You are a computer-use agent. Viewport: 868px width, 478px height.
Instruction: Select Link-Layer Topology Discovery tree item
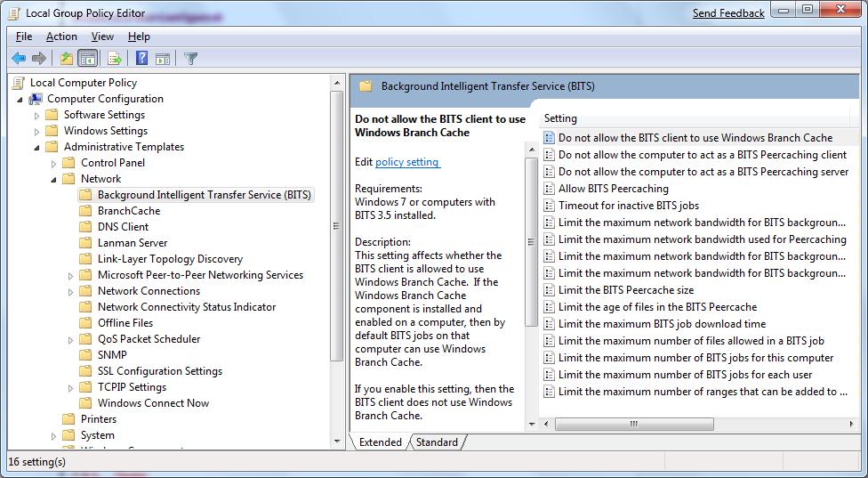pyautogui.click(x=171, y=259)
